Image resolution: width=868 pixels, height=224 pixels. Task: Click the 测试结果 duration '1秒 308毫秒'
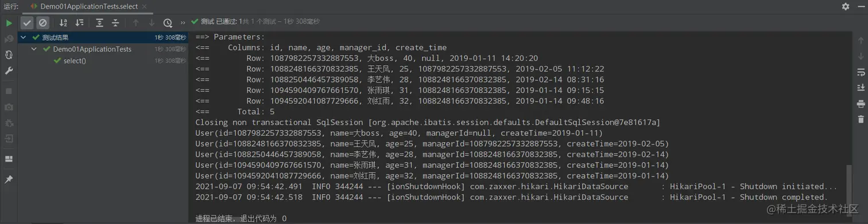[x=170, y=38]
